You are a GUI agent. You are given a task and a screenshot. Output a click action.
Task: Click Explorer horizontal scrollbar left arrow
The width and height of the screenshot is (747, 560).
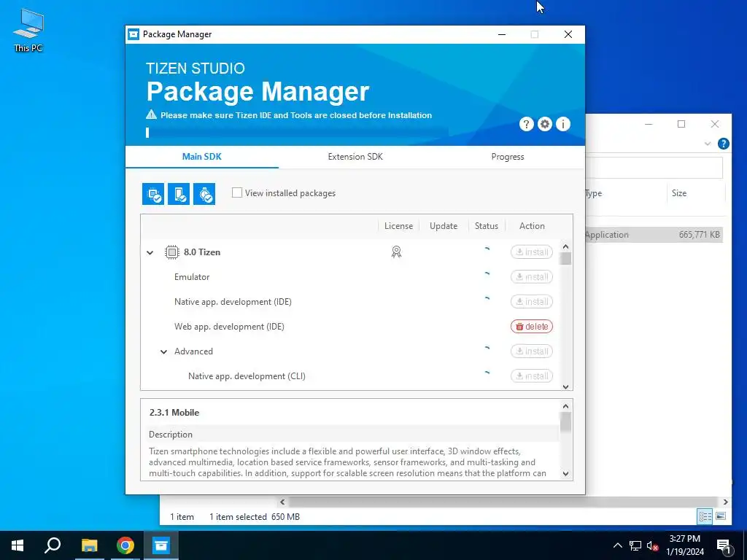click(x=282, y=502)
